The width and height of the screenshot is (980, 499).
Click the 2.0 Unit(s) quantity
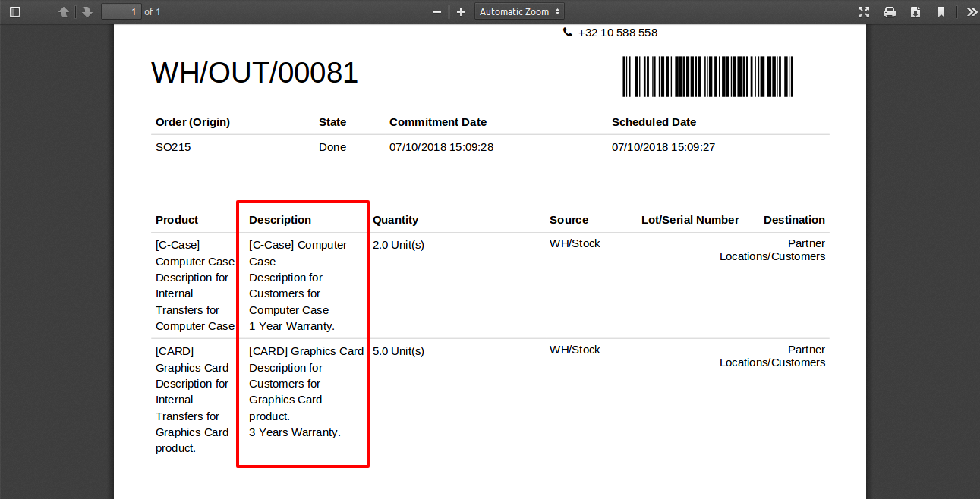click(399, 245)
